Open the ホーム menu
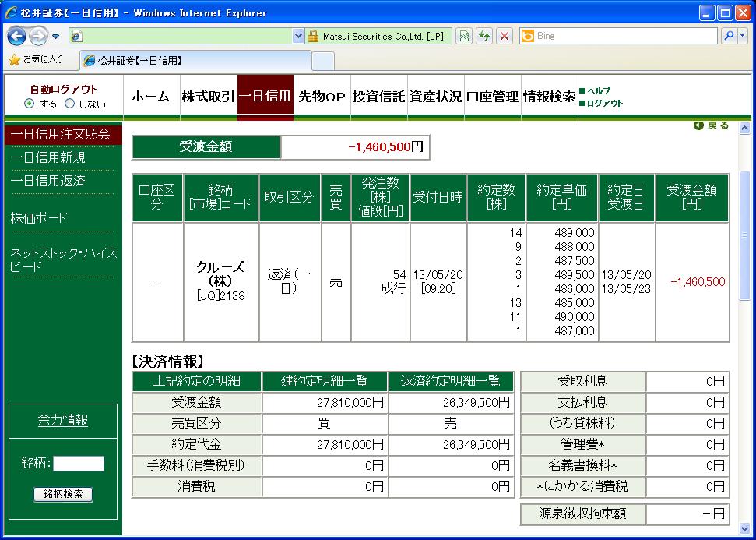The width and height of the screenshot is (756, 540). click(x=151, y=96)
